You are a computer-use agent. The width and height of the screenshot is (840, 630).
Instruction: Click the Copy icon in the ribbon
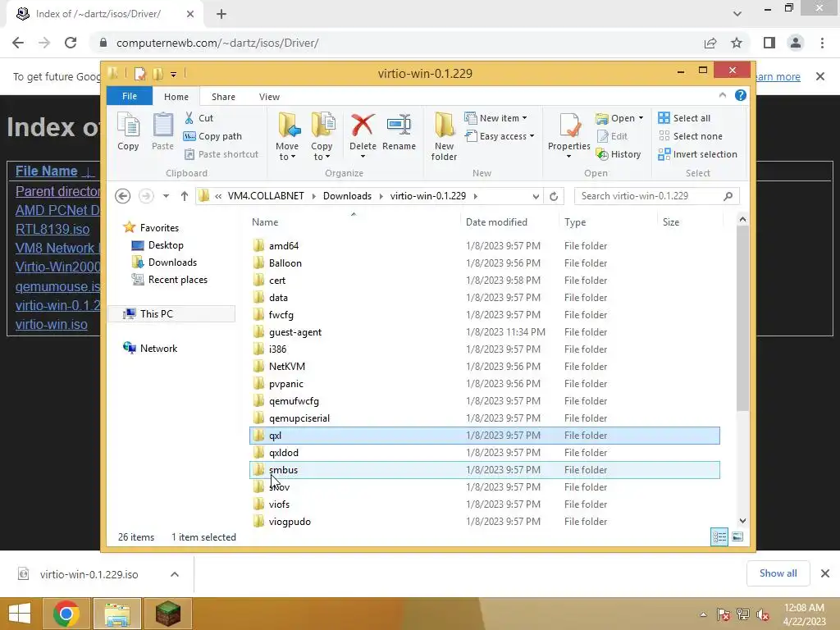pyautogui.click(x=128, y=132)
